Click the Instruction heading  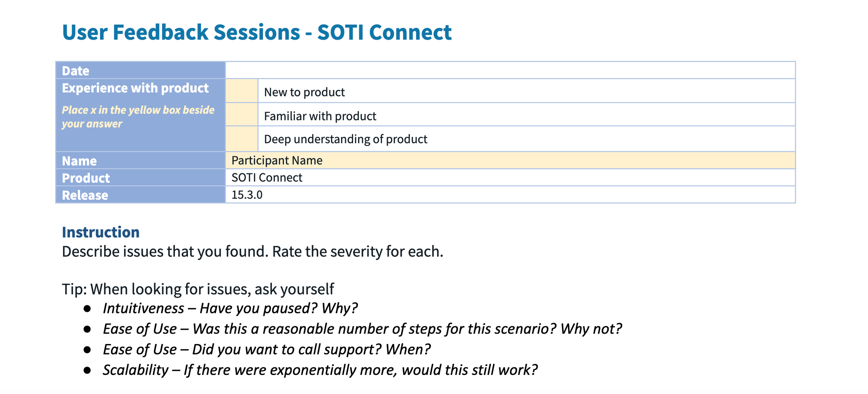pos(101,232)
